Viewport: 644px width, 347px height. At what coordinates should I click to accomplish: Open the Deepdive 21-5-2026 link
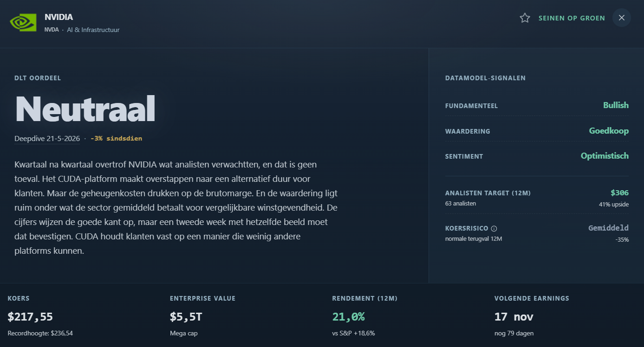pyautogui.click(x=47, y=139)
